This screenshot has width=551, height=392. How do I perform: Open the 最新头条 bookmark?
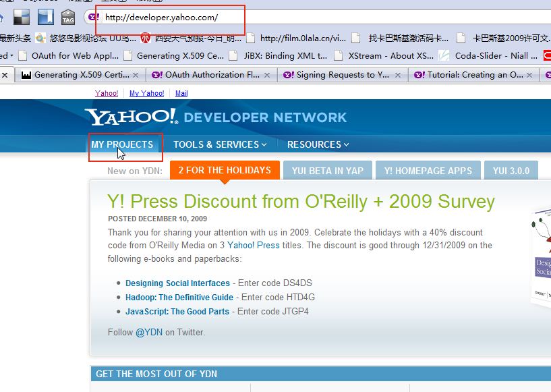coord(16,38)
